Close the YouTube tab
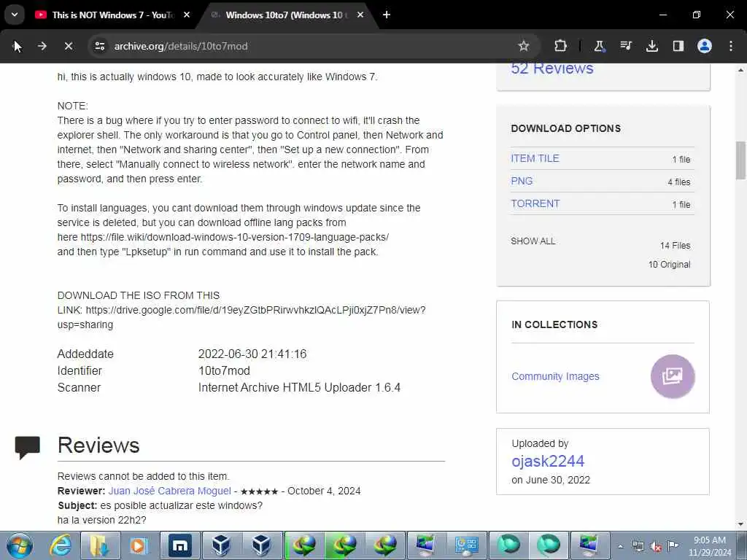Screen dimensions: 747x560 click(x=187, y=15)
